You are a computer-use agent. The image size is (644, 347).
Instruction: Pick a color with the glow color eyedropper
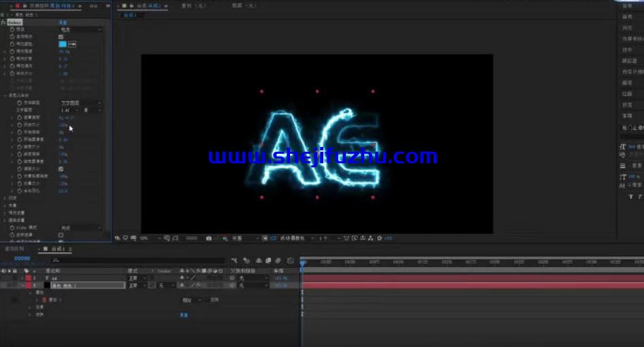click(72, 44)
